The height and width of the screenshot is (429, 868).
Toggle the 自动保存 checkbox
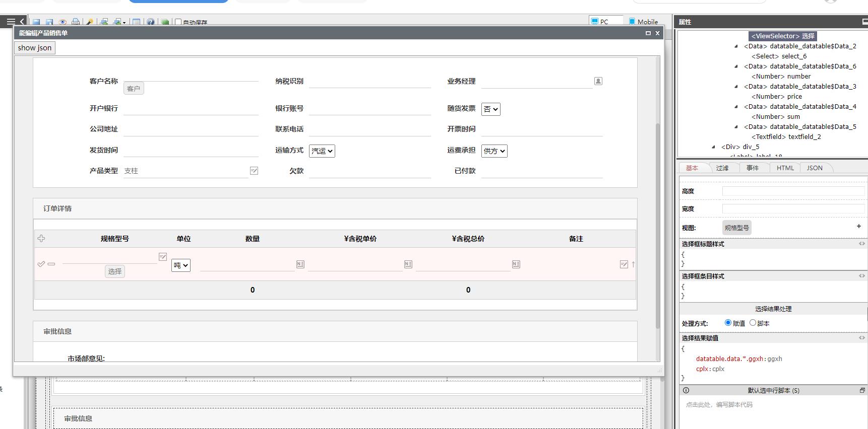[178, 22]
